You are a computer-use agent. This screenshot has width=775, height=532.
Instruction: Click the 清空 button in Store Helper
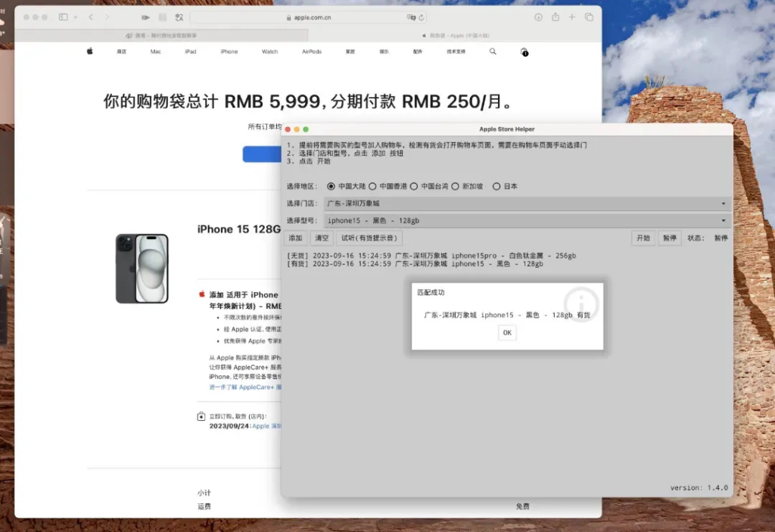[322, 238]
